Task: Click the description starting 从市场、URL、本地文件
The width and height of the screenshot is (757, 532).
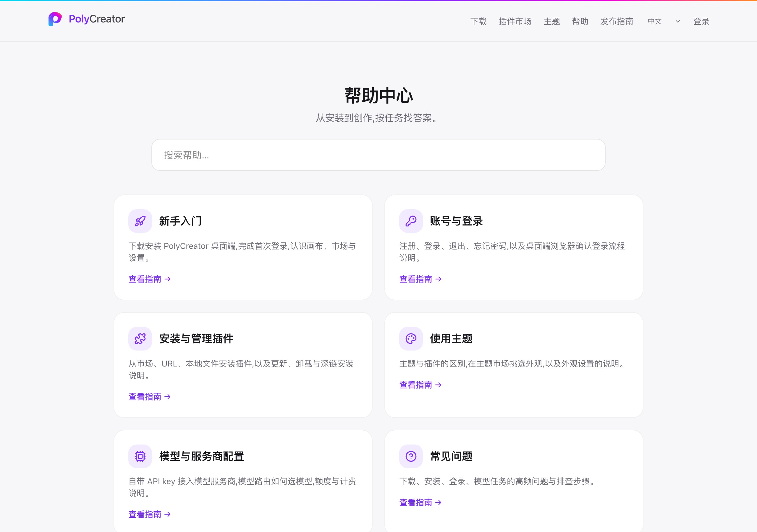Action: pos(241,369)
